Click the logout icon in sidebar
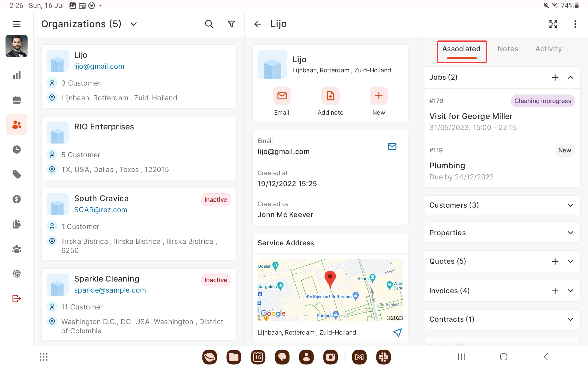 pos(17,298)
